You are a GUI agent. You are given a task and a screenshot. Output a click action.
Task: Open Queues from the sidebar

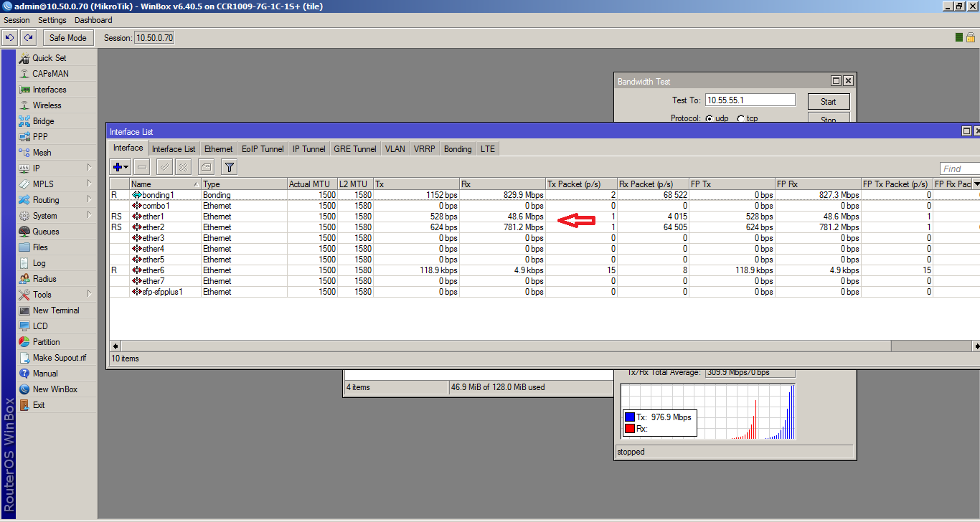(46, 232)
